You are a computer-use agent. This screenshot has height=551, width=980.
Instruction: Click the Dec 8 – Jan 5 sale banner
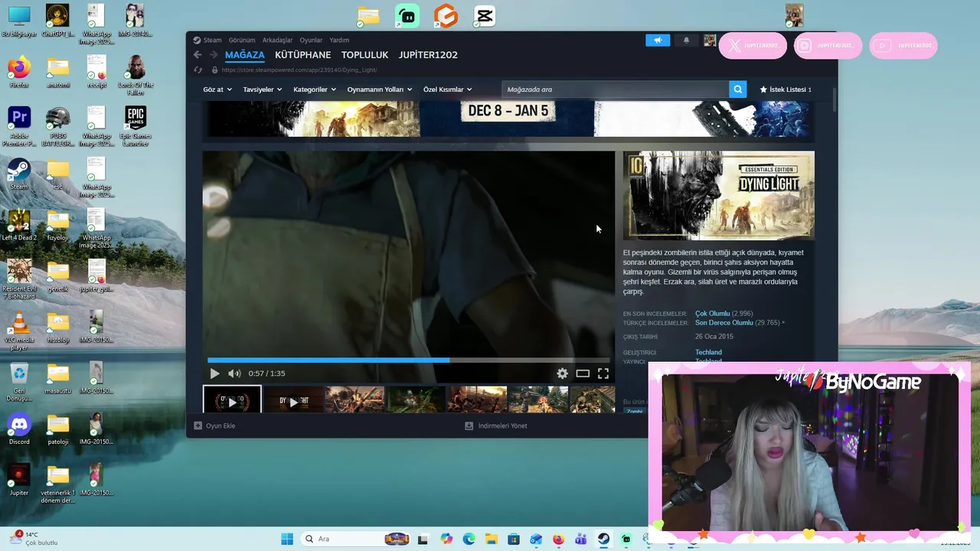point(508,119)
